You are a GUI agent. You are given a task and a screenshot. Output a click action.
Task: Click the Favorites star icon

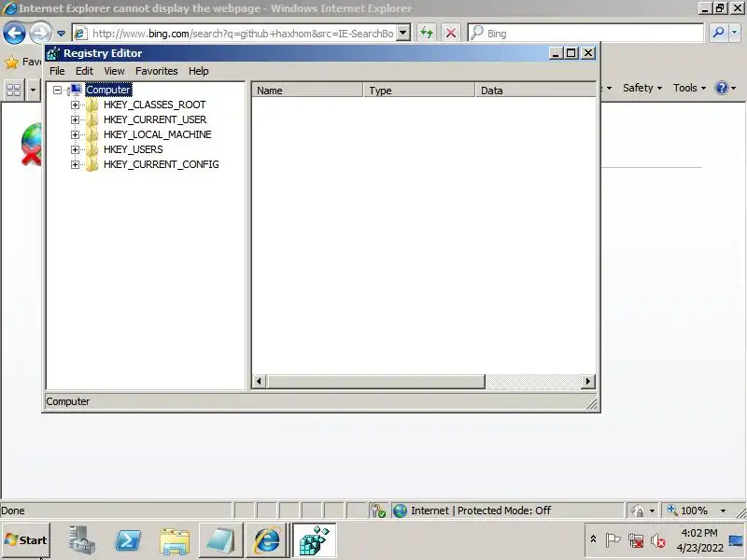click(x=11, y=62)
